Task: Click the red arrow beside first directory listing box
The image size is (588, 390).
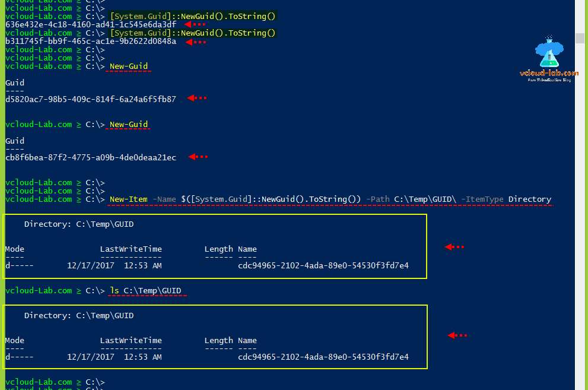Action: coord(454,246)
